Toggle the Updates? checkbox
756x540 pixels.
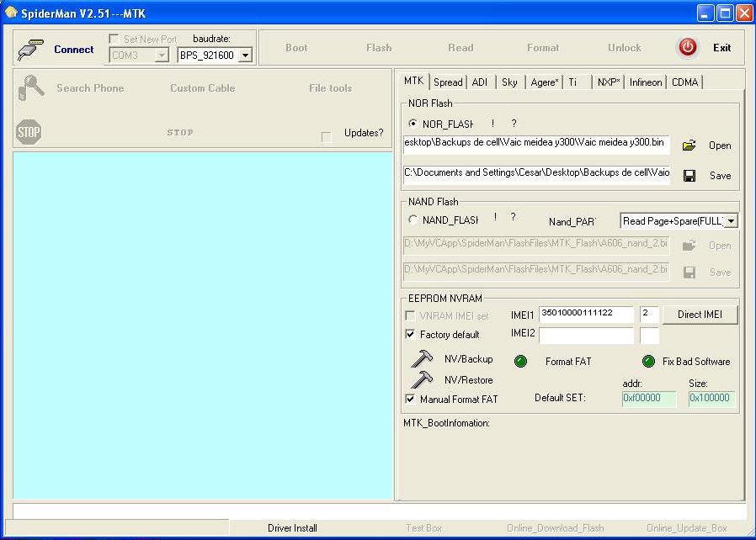(327, 137)
